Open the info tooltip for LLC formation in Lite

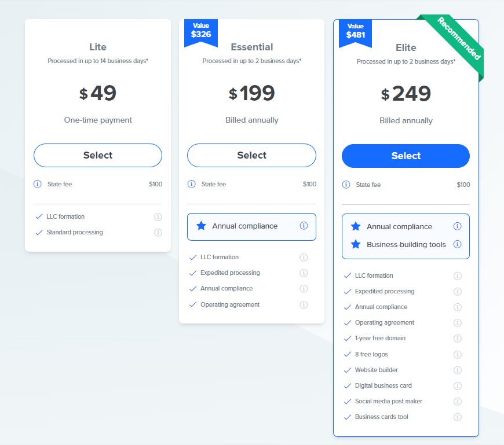(x=158, y=216)
